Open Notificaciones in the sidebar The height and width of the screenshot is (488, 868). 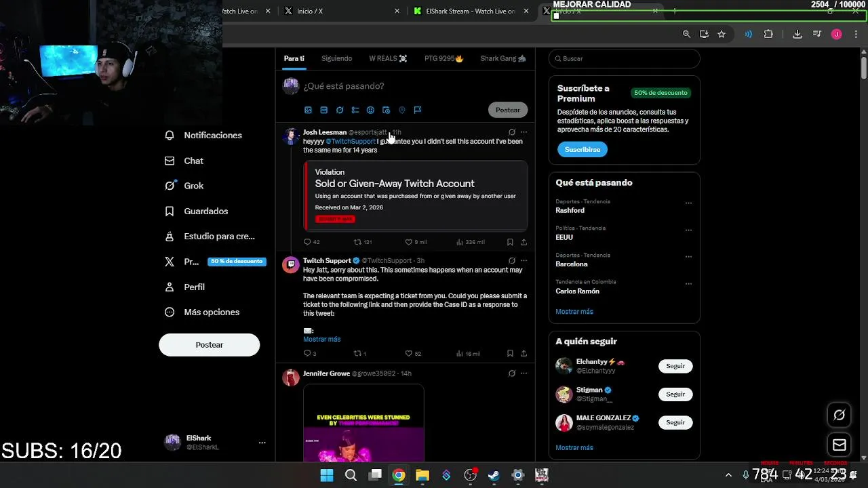[x=203, y=136]
